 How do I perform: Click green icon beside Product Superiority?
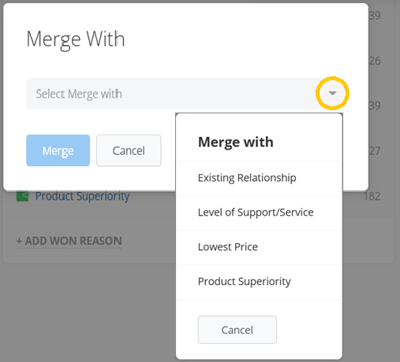click(x=22, y=196)
